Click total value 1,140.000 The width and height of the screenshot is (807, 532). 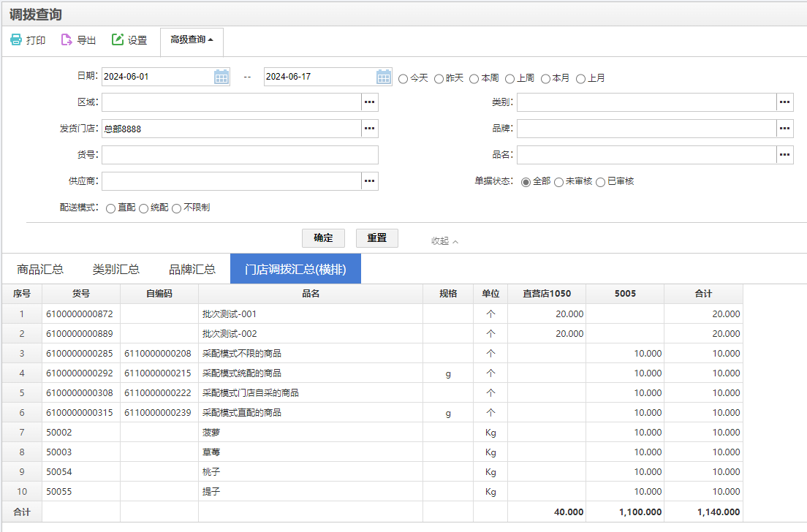click(x=719, y=512)
